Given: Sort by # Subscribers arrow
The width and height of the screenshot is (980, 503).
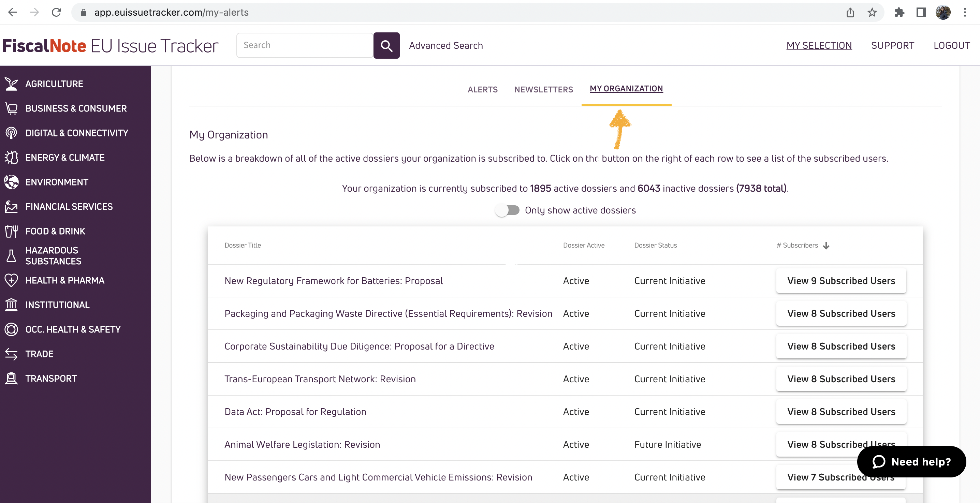Looking at the screenshot, I should (x=826, y=246).
